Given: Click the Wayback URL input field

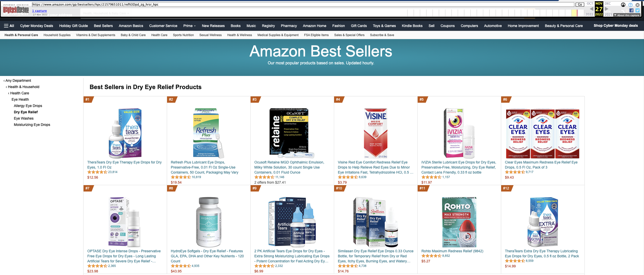Looking at the screenshot, I should click(303, 5).
